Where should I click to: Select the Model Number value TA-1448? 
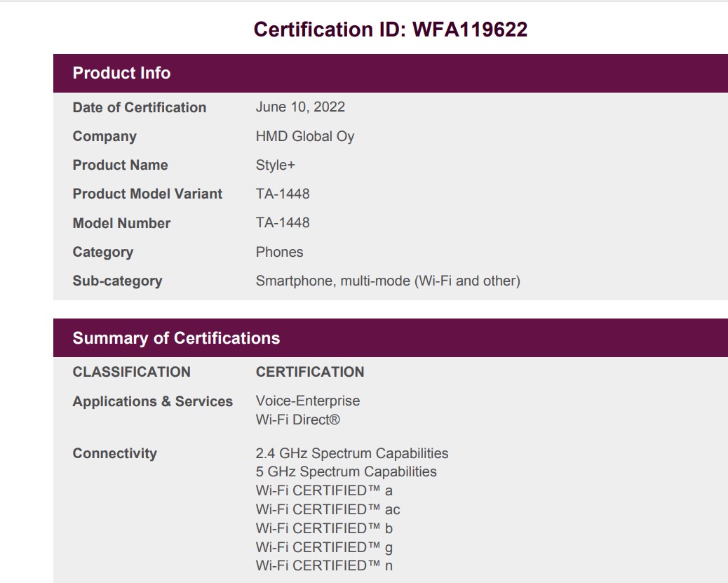click(283, 222)
